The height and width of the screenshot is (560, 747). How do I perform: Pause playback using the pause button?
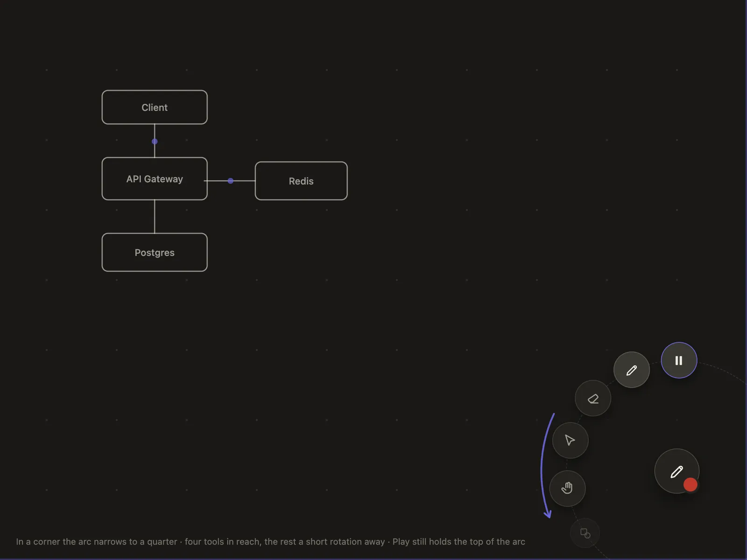coord(679,360)
